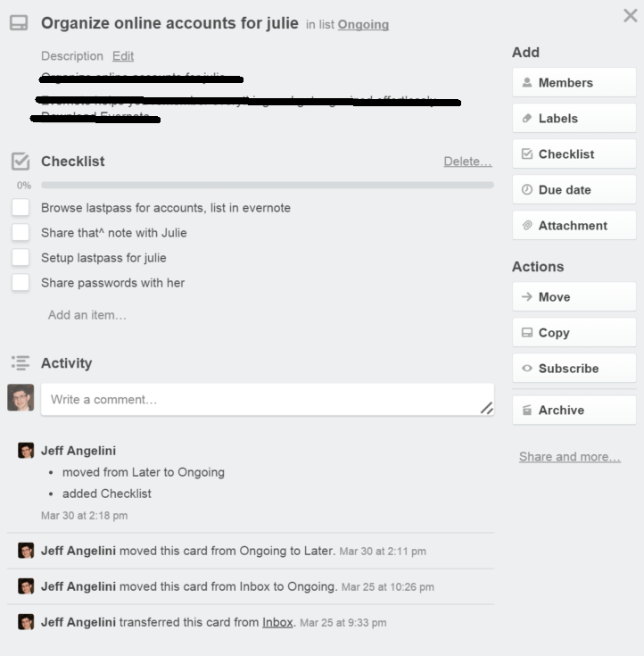The height and width of the screenshot is (656, 644).
Task: Check 'Browse lastpass for accounts' item
Action: click(21, 208)
